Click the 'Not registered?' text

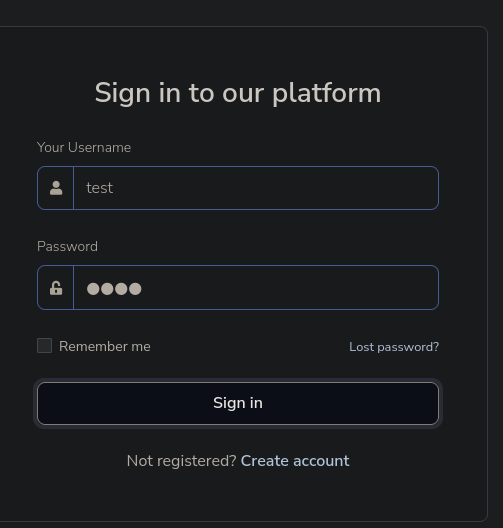[181, 461]
